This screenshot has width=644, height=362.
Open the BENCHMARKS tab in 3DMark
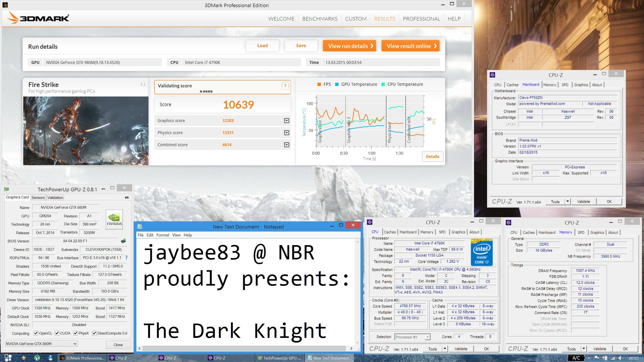point(320,19)
